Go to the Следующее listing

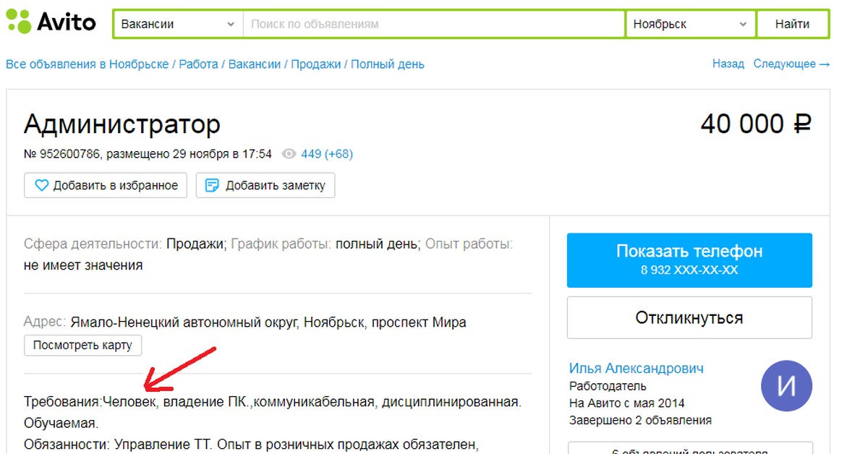tap(791, 64)
